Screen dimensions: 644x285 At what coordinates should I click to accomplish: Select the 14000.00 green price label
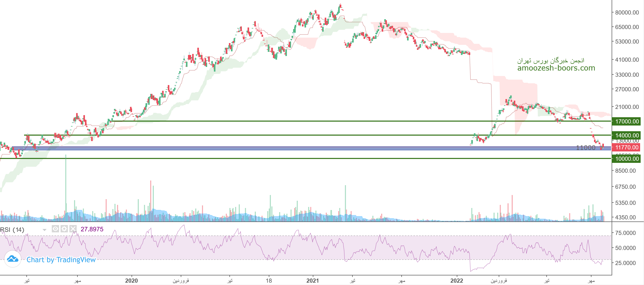[626, 135]
